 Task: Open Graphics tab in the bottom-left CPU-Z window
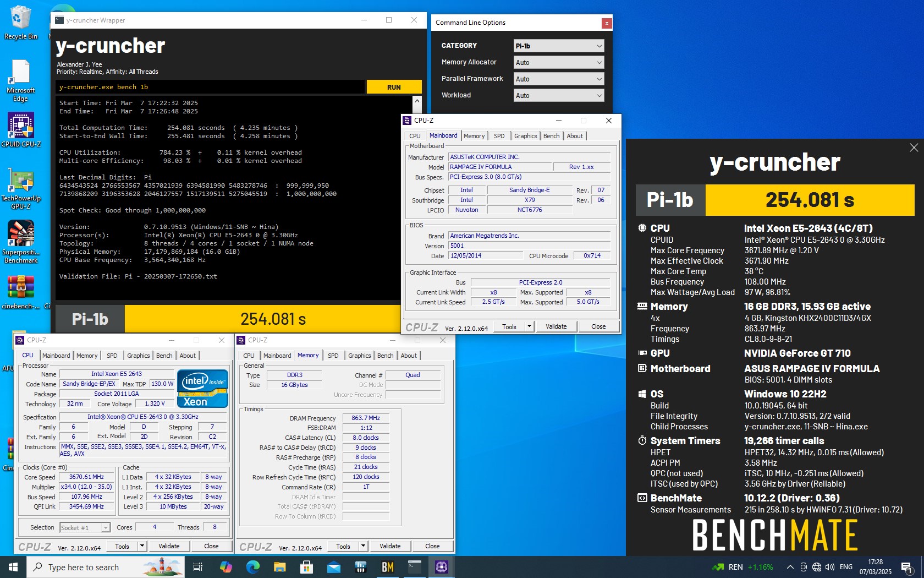(x=139, y=356)
